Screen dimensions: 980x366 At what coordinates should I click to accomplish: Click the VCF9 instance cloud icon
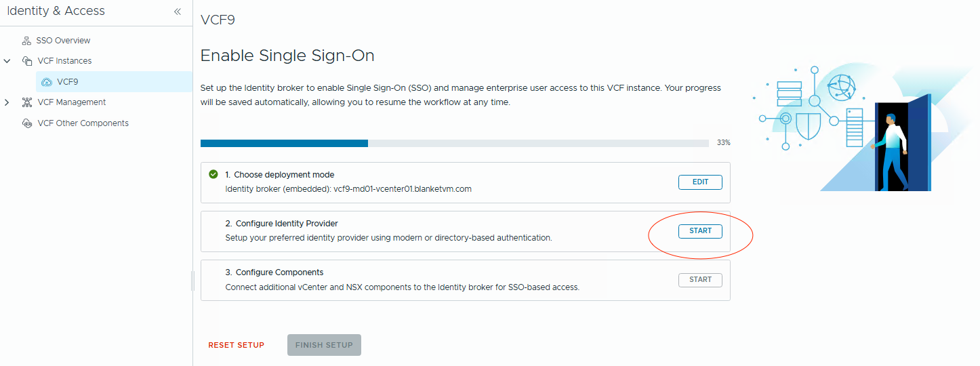pos(47,82)
